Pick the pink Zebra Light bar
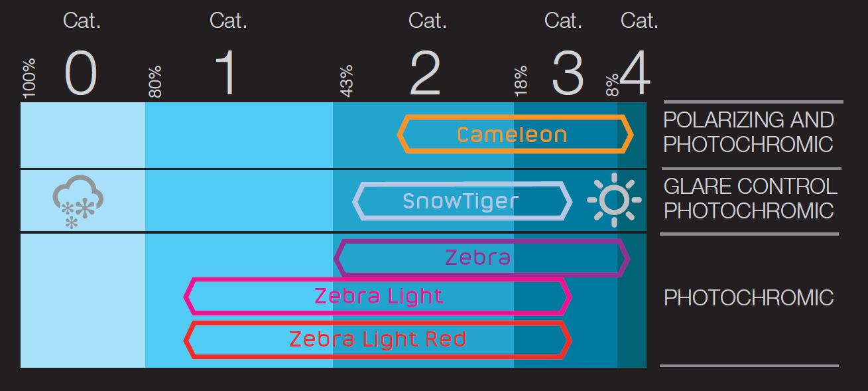 378,296
